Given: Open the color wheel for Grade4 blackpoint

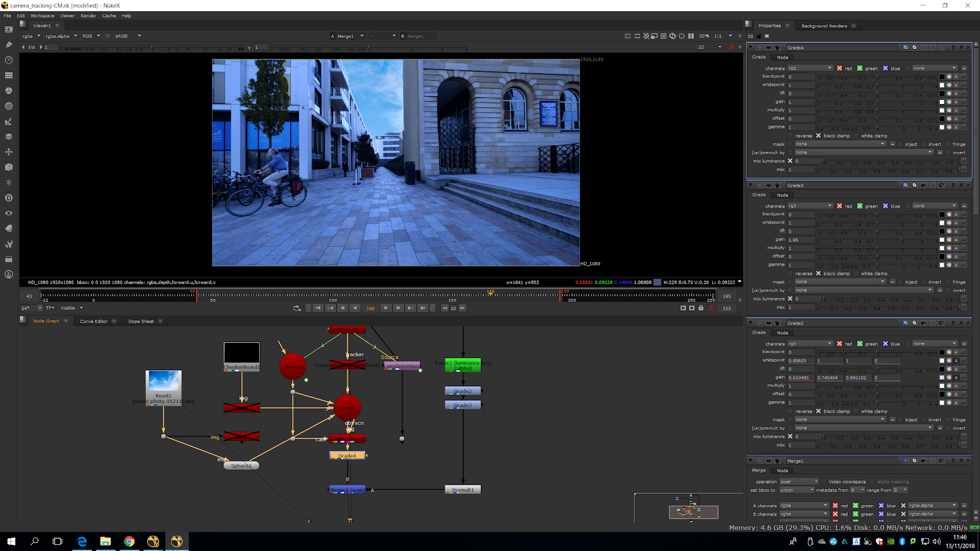Looking at the screenshot, I should pyautogui.click(x=949, y=77).
